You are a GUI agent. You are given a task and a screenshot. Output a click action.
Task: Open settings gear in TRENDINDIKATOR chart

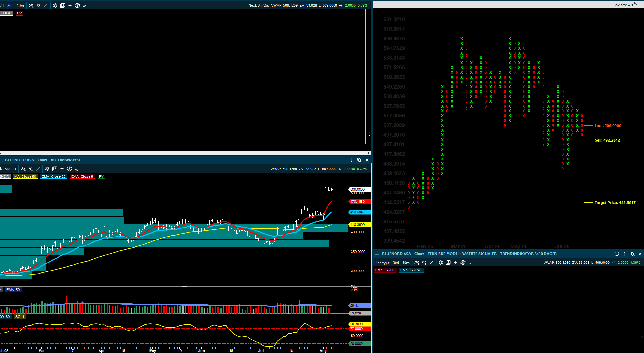point(441,263)
